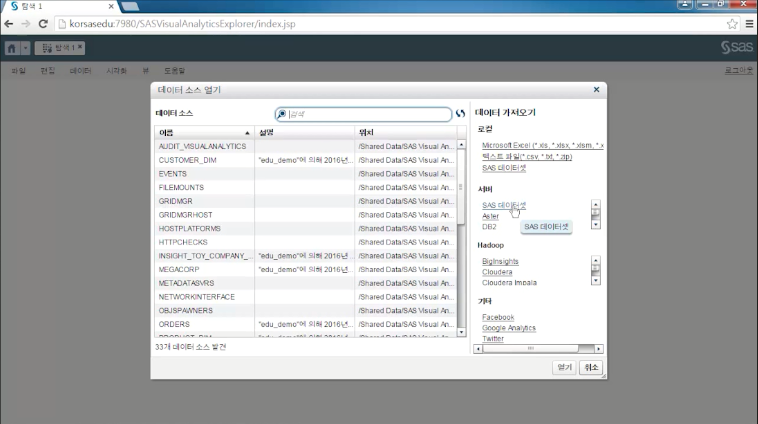This screenshot has height=424, width=758.
Task: Refresh the data source list
Action: tap(460, 114)
